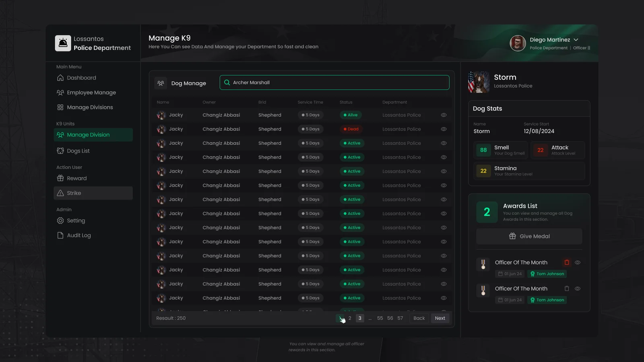Click the Storm dog avatar picture
The image size is (644, 362).
479,82
